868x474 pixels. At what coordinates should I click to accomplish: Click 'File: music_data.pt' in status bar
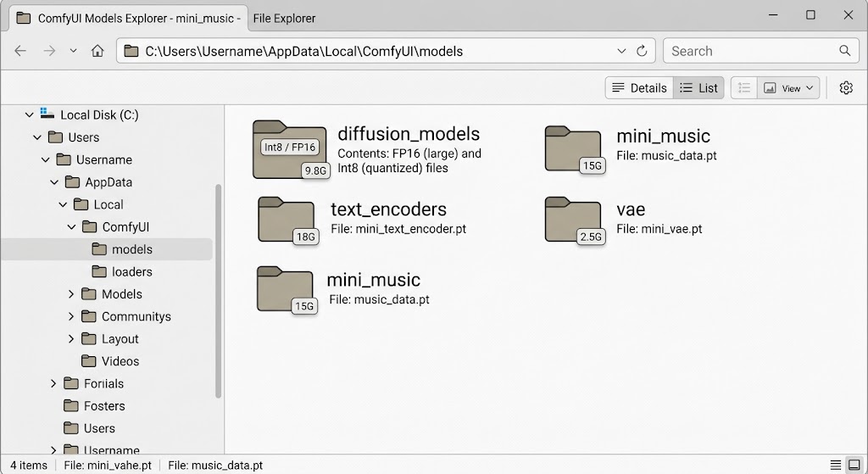215,466
